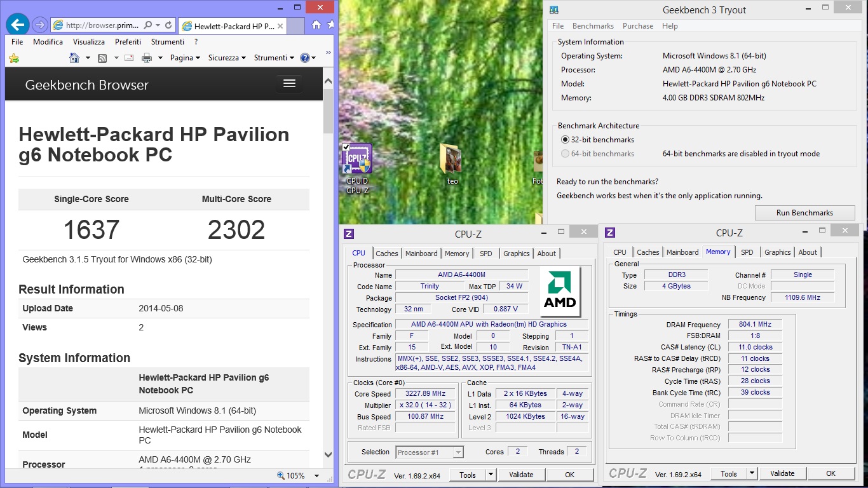Viewport: 868px width, 488px height.
Task: Open the Pagina dropdown menu
Action: (185, 58)
